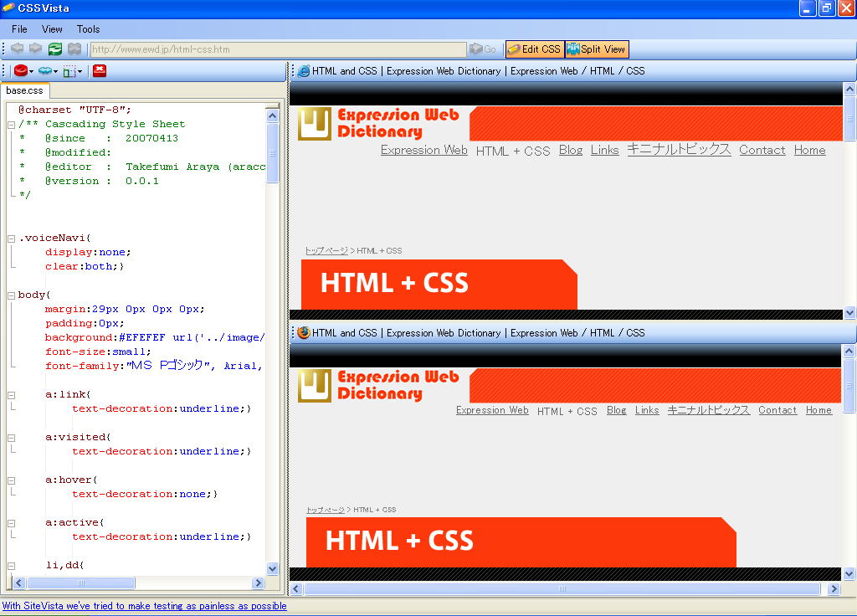This screenshot has height=616, width=857.
Task: Click the トップページ breadcrumb in the top preview
Action: (326, 251)
